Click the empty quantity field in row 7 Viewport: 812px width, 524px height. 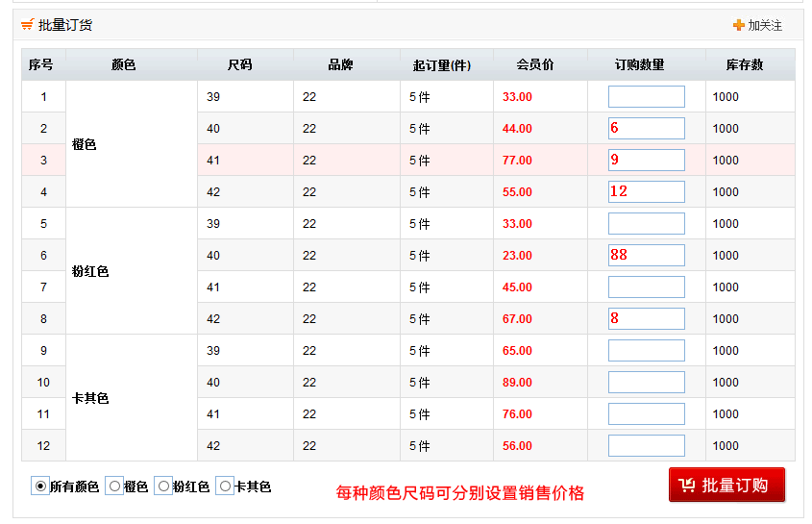[x=647, y=287]
